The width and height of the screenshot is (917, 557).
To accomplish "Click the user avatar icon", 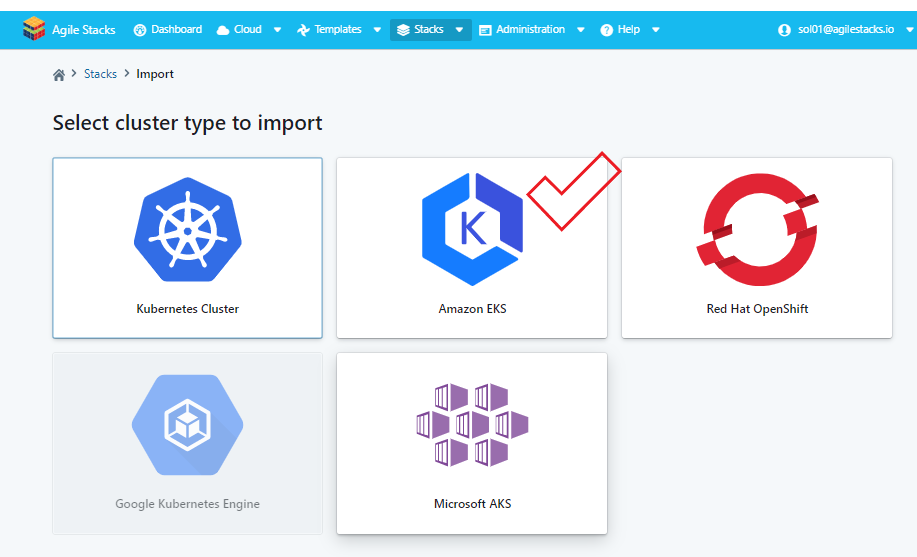I will (784, 30).
